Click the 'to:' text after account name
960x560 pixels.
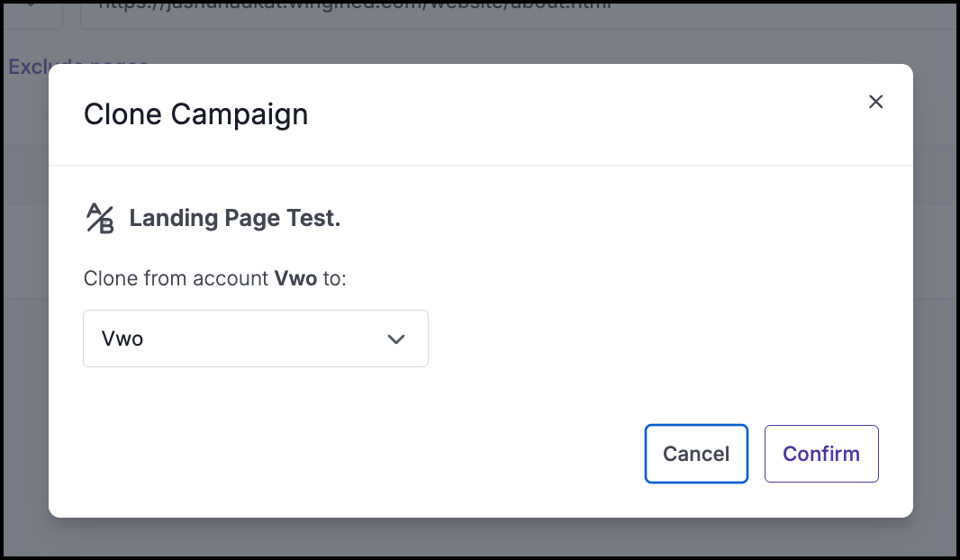click(335, 278)
